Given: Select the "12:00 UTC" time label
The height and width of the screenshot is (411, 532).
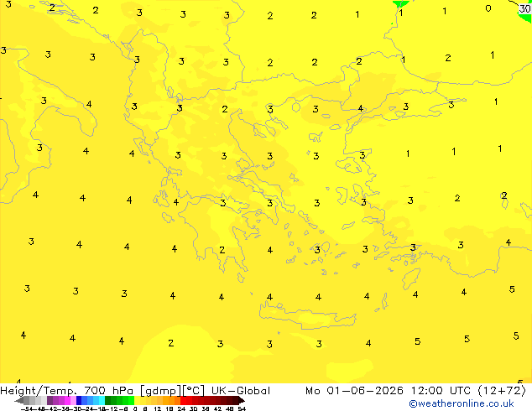Looking at the screenshot, I should [x=441, y=391].
